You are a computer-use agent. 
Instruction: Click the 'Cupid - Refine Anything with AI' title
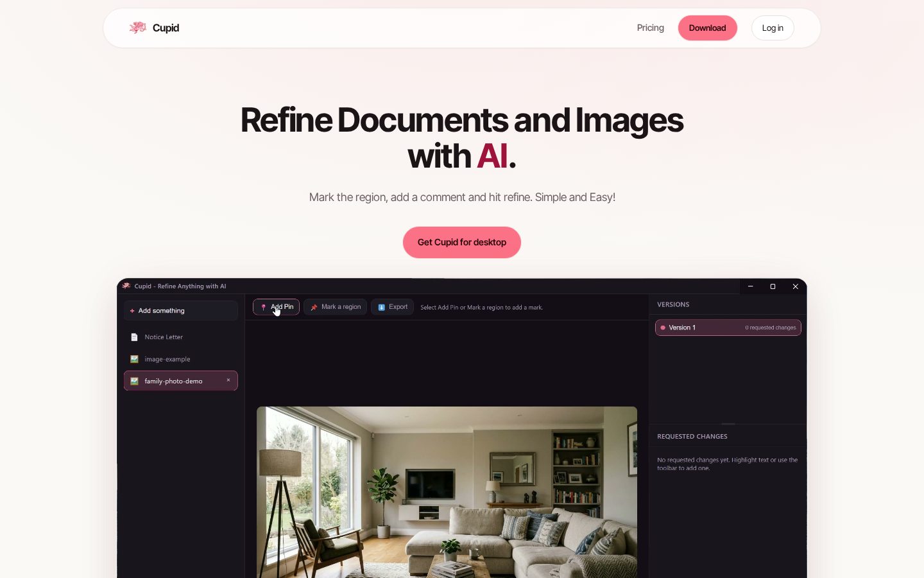(180, 286)
